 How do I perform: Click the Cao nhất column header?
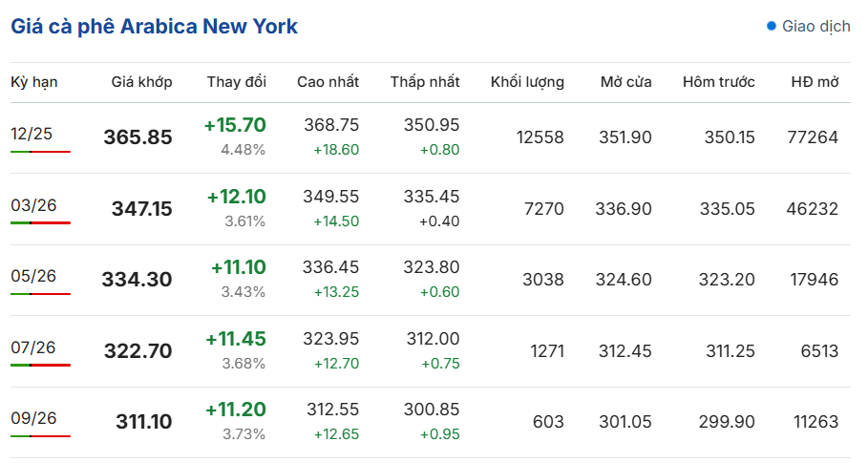(x=328, y=82)
